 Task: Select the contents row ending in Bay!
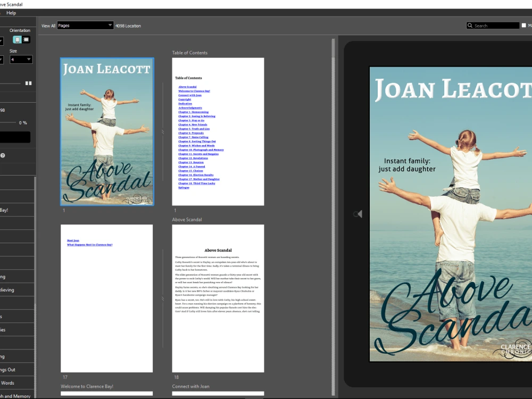pyautogui.click(x=17, y=210)
